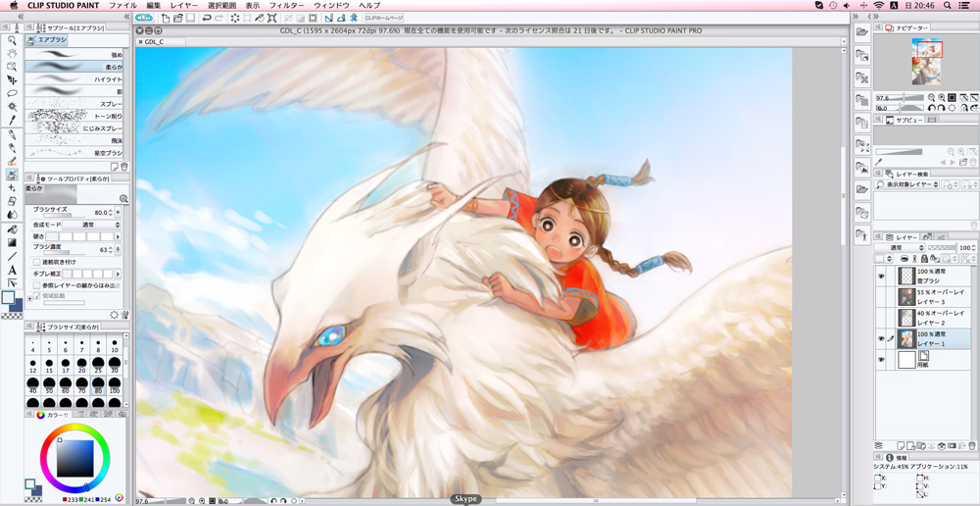Delete layer with Layer panel trash icon
980x506 pixels.
coord(970,445)
